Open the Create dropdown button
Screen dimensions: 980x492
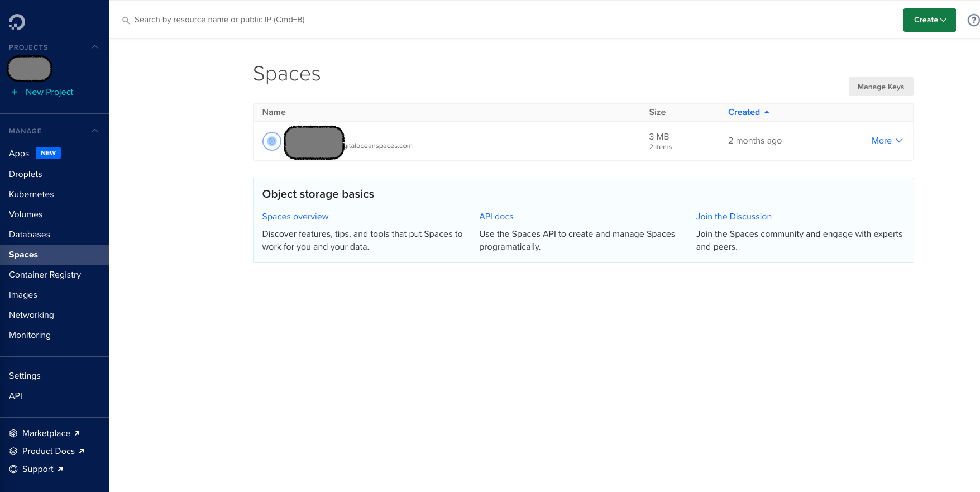929,20
